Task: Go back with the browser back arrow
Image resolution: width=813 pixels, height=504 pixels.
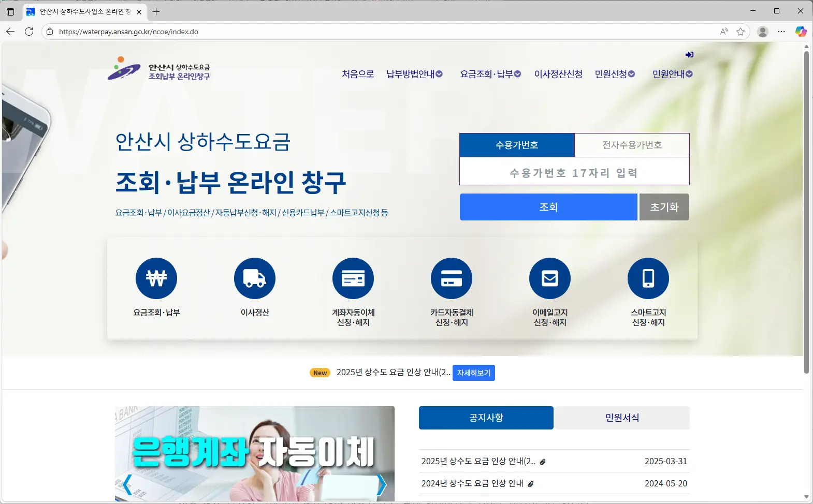Action: point(10,32)
